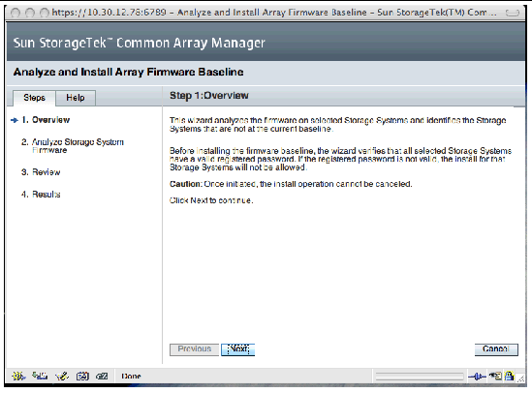Click the Sun StorageTek Common Array Manager banner
This screenshot has height=393, width=532.
(140, 43)
